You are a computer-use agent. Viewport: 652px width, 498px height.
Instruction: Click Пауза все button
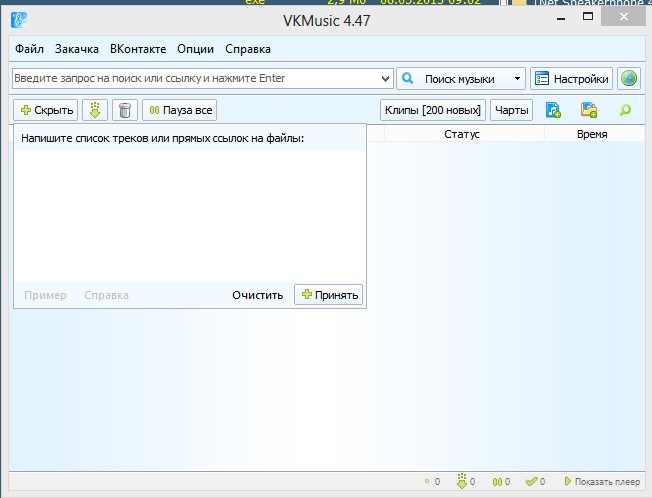(180, 110)
